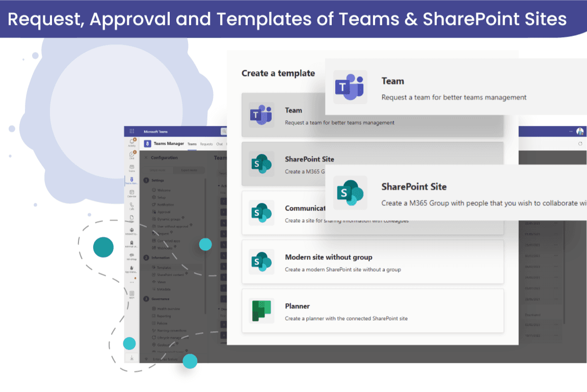Viewport: 587px width, 392px height.
Task: Open Teams in the left rail
Action: click(132, 168)
